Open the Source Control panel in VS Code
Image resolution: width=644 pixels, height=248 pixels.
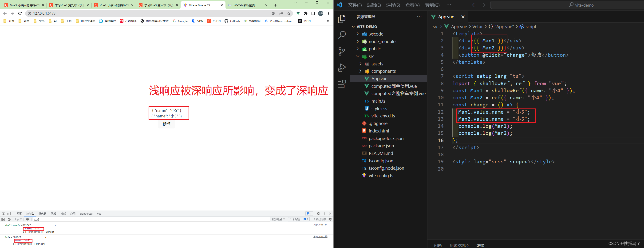[x=342, y=51]
